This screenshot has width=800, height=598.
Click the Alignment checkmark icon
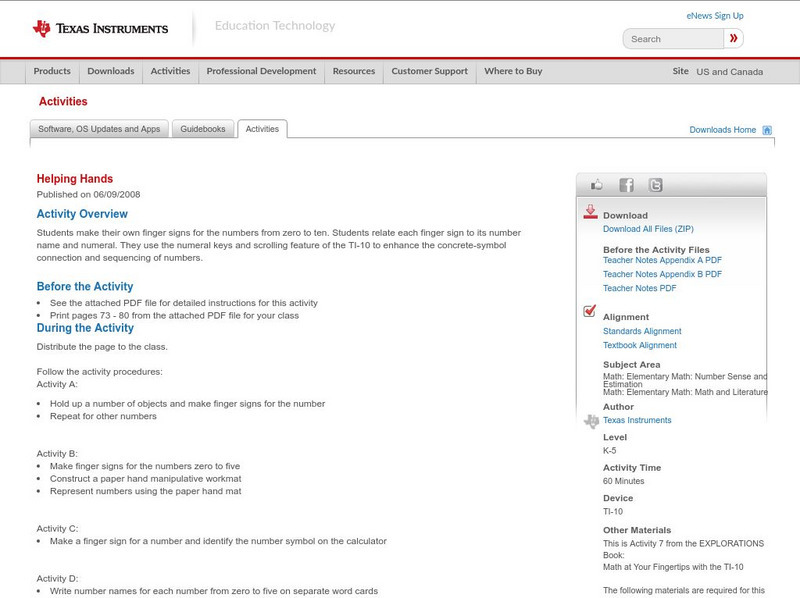[x=590, y=311]
